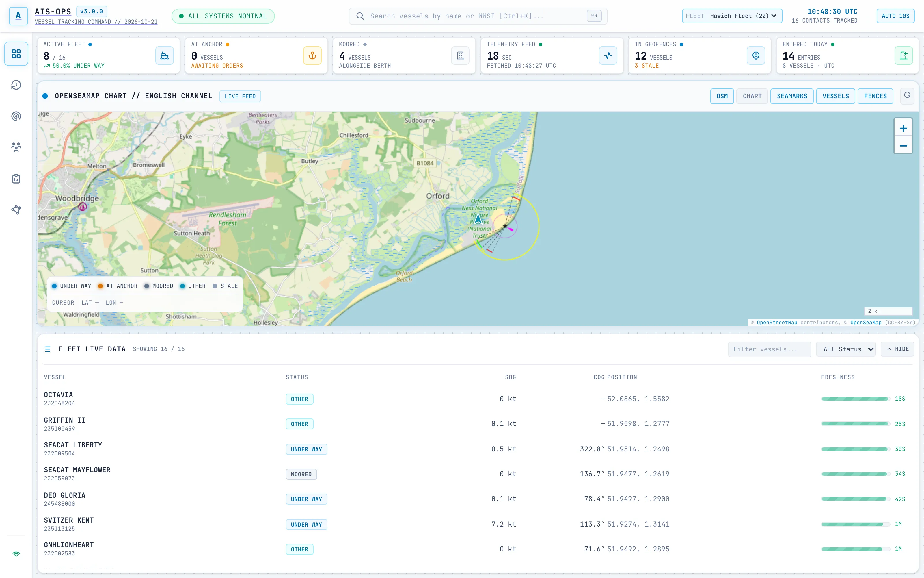
Task: Select GRIFFIN II vessel row
Action: pos(478,424)
